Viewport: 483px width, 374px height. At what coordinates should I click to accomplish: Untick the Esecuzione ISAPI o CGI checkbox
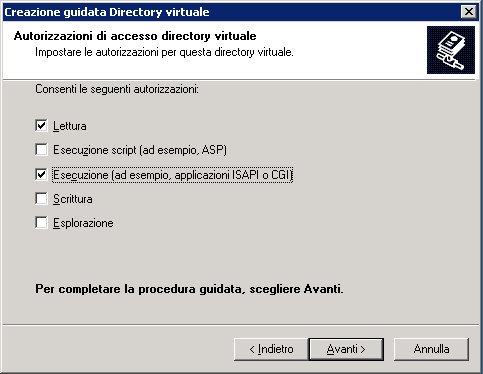(41, 174)
